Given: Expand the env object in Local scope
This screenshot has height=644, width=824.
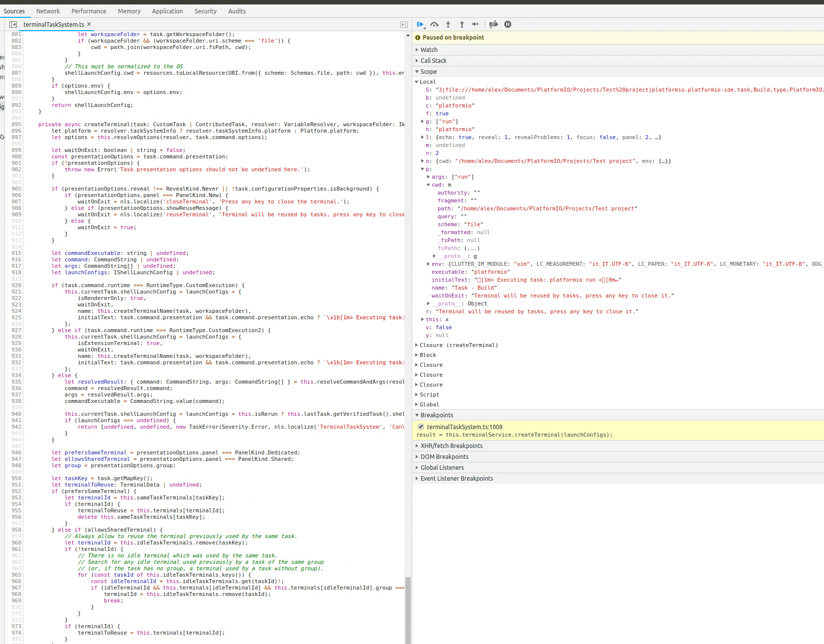Looking at the screenshot, I should coord(429,264).
